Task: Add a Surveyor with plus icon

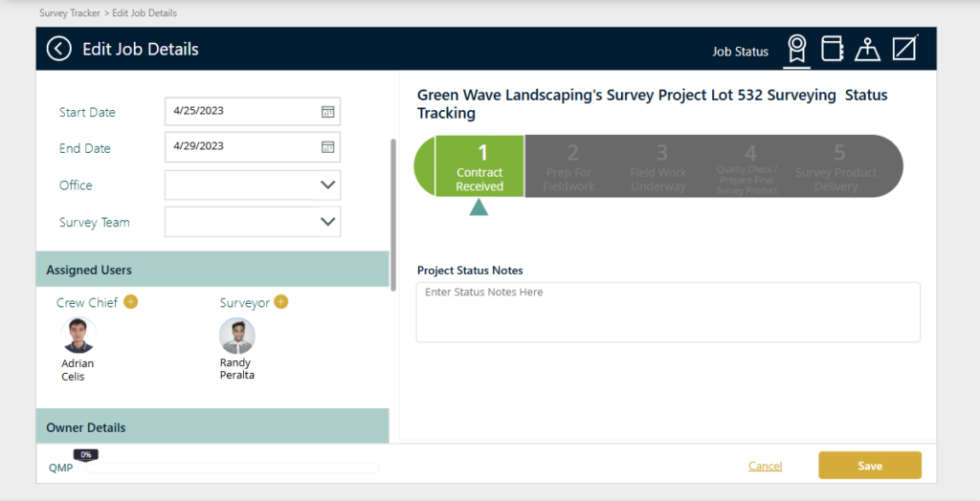Action: point(281,302)
